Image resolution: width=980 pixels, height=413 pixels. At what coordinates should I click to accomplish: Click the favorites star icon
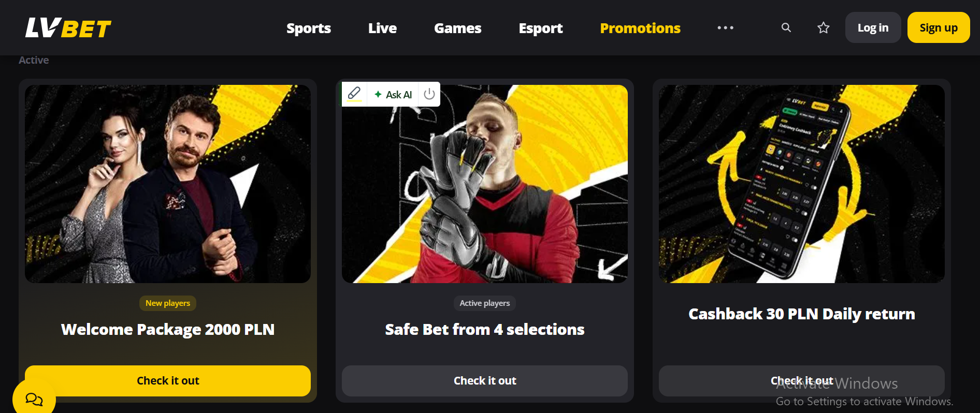(x=823, y=27)
